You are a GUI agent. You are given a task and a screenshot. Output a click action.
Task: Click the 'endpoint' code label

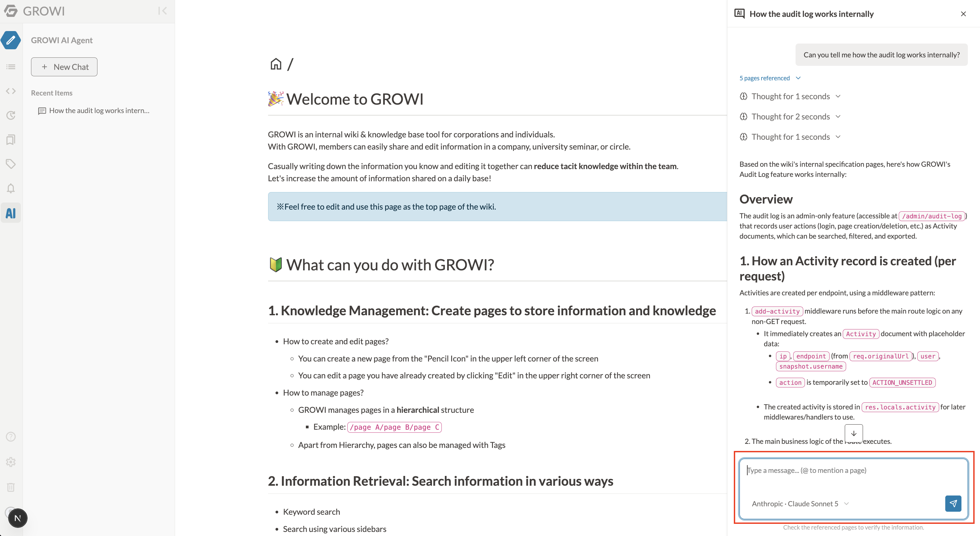(811, 356)
